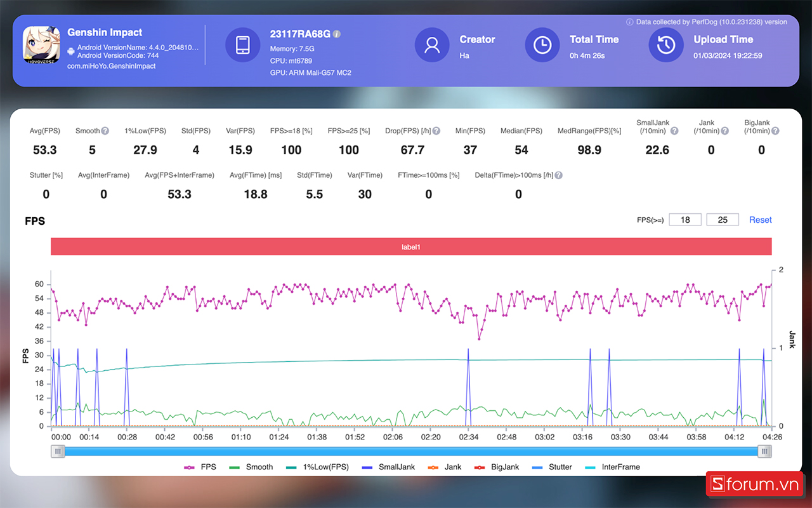The height and width of the screenshot is (508, 812).
Task: Click the Min(FPS) value 37
Action: (x=470, y=150)
